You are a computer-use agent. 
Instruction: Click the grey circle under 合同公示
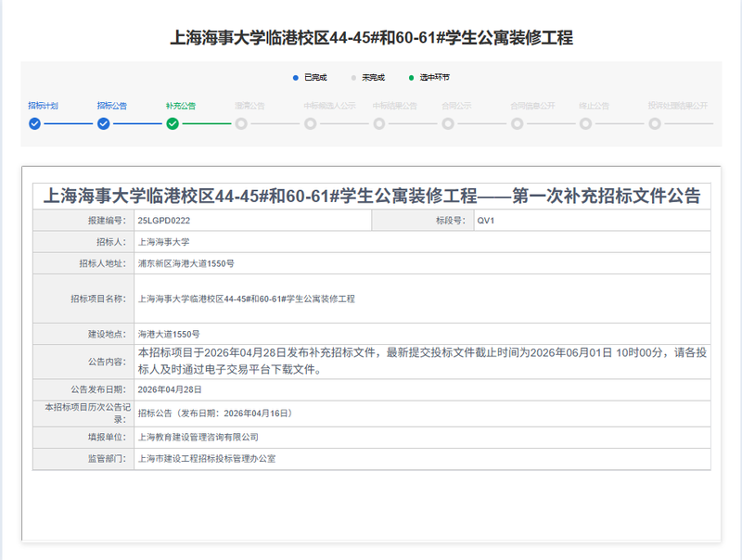coord(448,123)
